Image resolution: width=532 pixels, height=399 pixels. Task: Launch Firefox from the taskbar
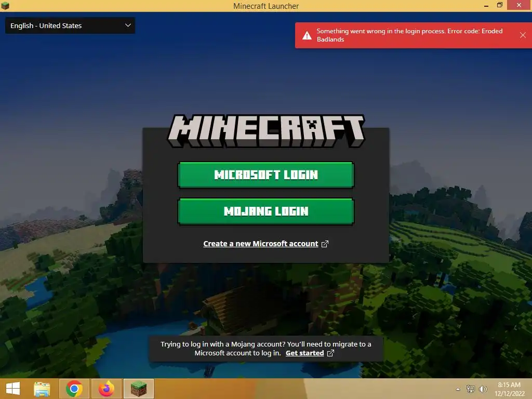(106, 389)
